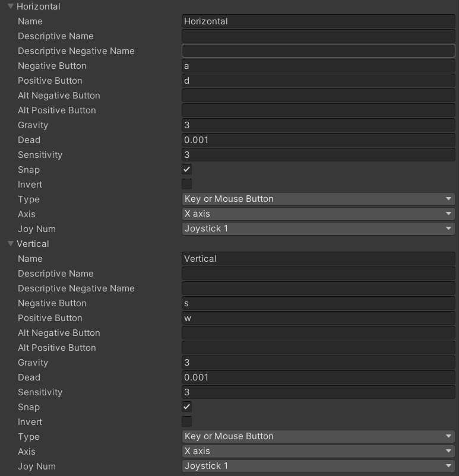Collapse the Horizontal axis foldout
This screenshot has width=459, height=476.
click(x=10, y=6)
